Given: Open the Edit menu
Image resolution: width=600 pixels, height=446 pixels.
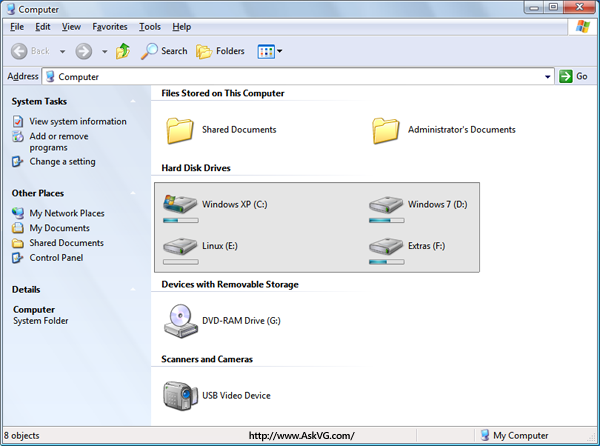Looking at the screenshot, I should (42, 27).
